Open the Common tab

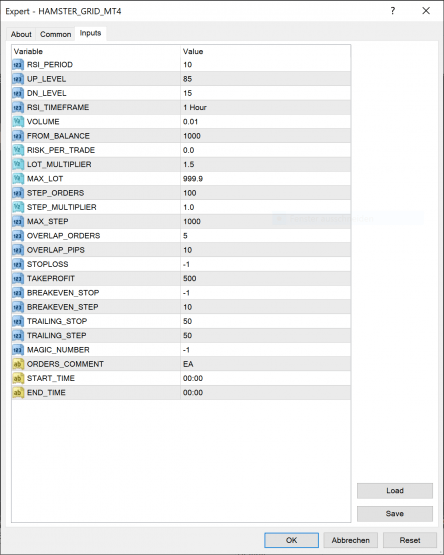point(55,34)
